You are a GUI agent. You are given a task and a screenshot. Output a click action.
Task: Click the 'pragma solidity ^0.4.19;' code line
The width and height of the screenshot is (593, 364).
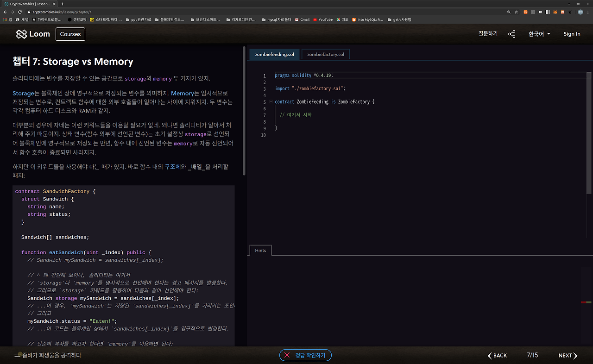(x=304, y=75)
